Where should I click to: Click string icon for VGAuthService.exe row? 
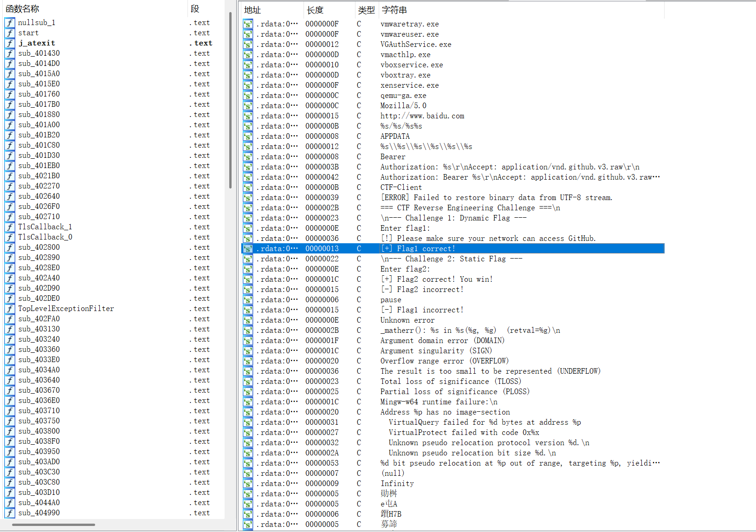point(248,45)
